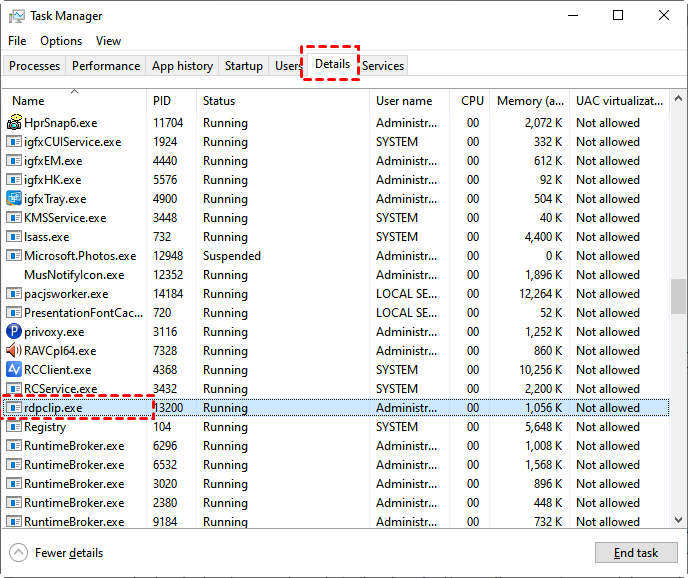Click the icon beside lsass.exe
The width and height of the screenshot is (688, 578).
(x=14, y=237)
